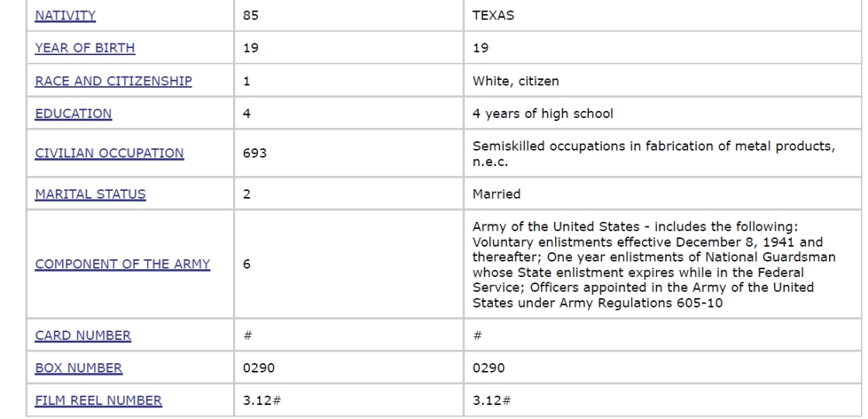Follow the CARD NUMBER link
Image resolution: width=868 pixels, height=419 pixels.
[x=83, y=335]
